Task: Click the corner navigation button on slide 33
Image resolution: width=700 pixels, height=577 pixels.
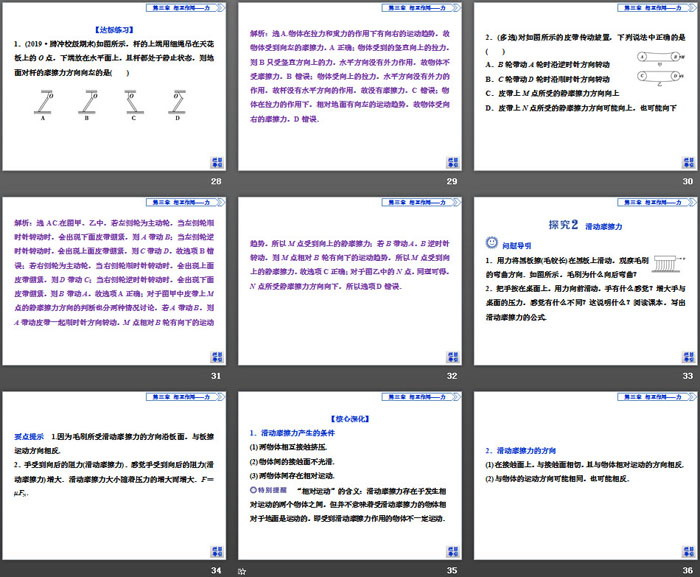Action: coord(685,357)
